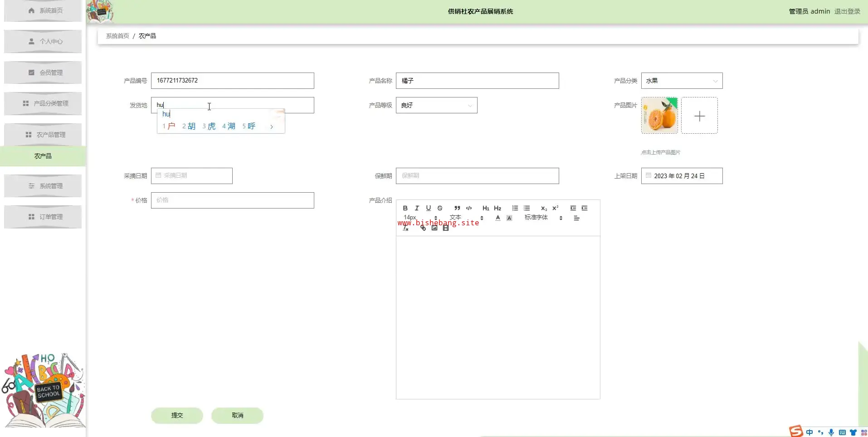Apply subscript formatting in the editor

coord(544,208)
